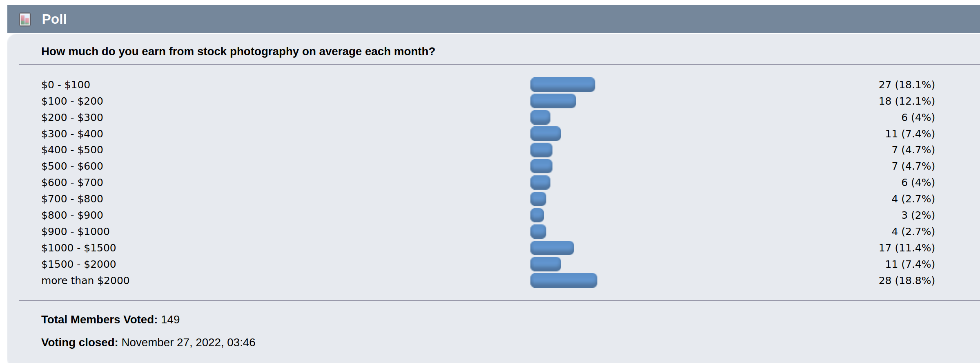Click the Voting closed date text

click(188, 343)
